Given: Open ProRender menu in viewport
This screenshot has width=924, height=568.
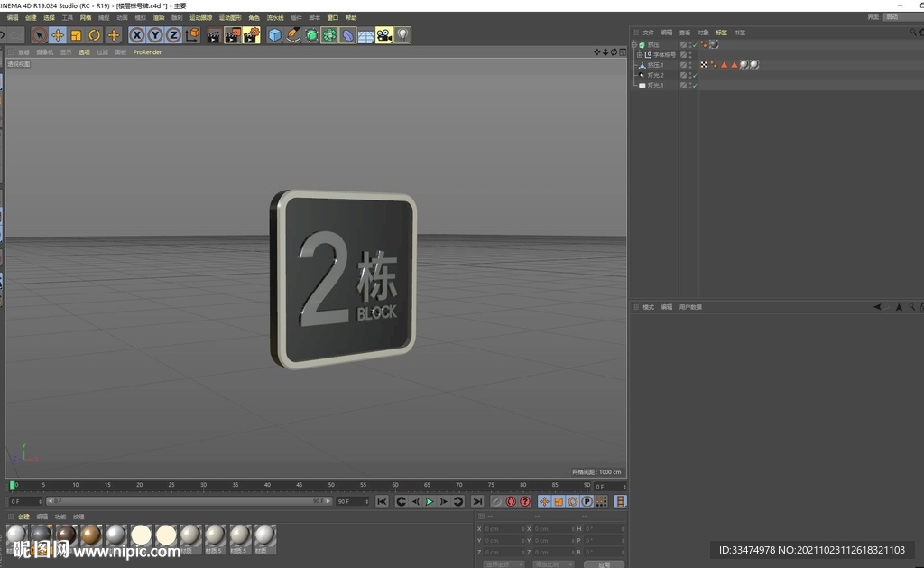Looking at the screenshot, I should pyautogui.click(x=147, y=52).
